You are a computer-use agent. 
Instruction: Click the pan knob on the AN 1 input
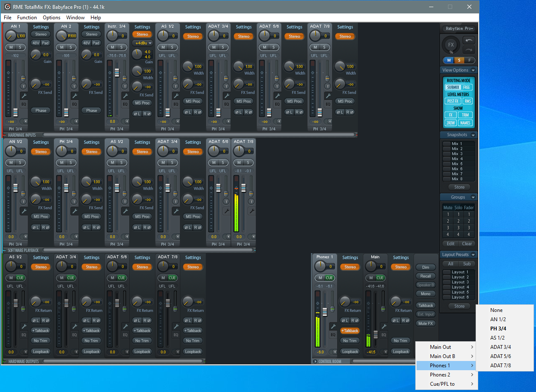10,36
